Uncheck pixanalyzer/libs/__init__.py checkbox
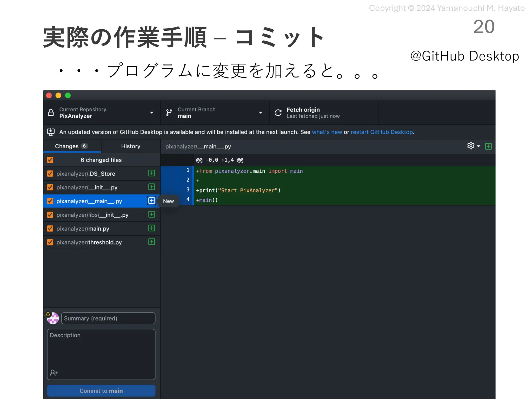 (x=50, y=215)
